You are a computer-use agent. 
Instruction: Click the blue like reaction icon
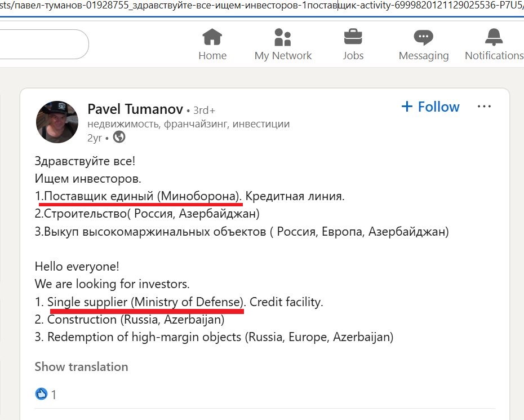pyautogui.click(x=42, y=394)
